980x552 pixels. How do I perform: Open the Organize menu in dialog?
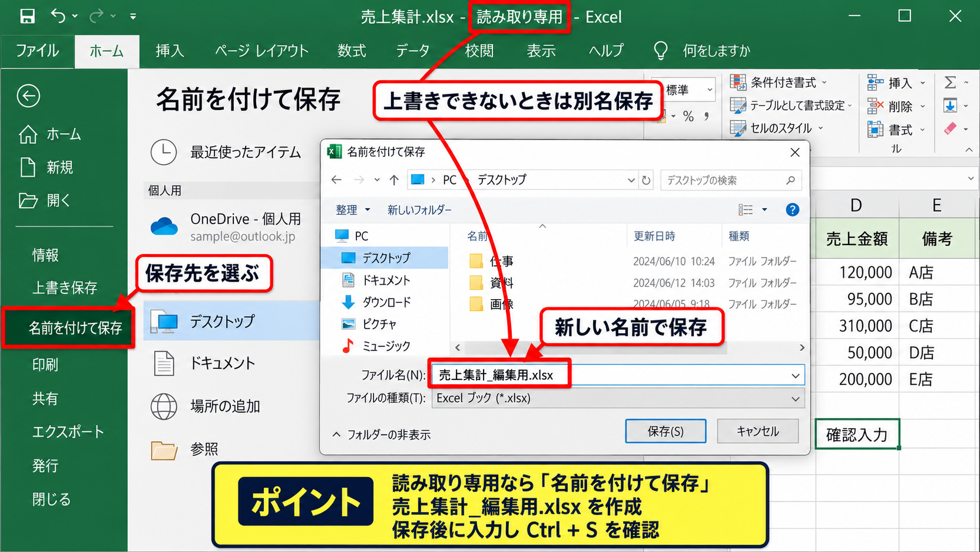(x=352, y=209)
